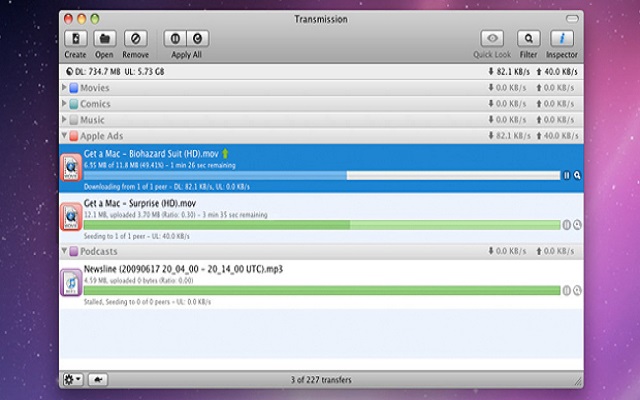The width and height of the screenshot is (640, 400).
Task: Toggle the turtle speed limit button
Action: pyautogui.click(x=99, y=380)
